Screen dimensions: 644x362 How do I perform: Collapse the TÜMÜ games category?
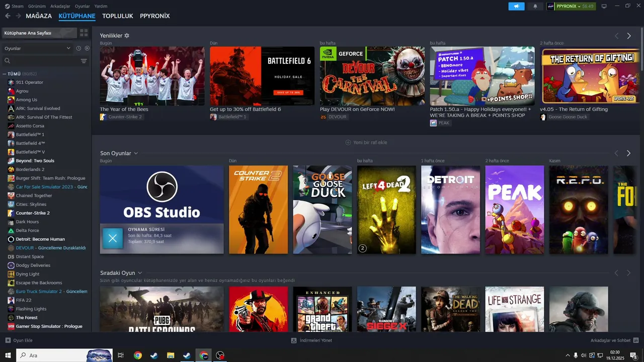(5, 74)
